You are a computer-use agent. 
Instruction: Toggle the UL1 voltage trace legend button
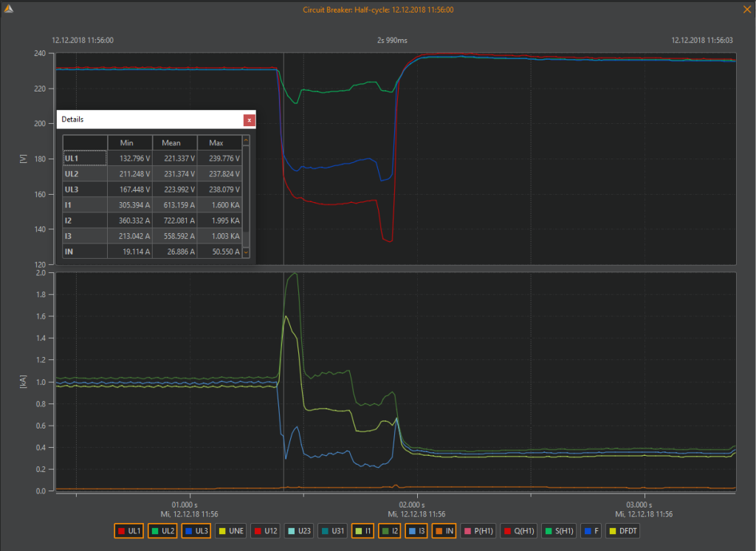[128, 531]
